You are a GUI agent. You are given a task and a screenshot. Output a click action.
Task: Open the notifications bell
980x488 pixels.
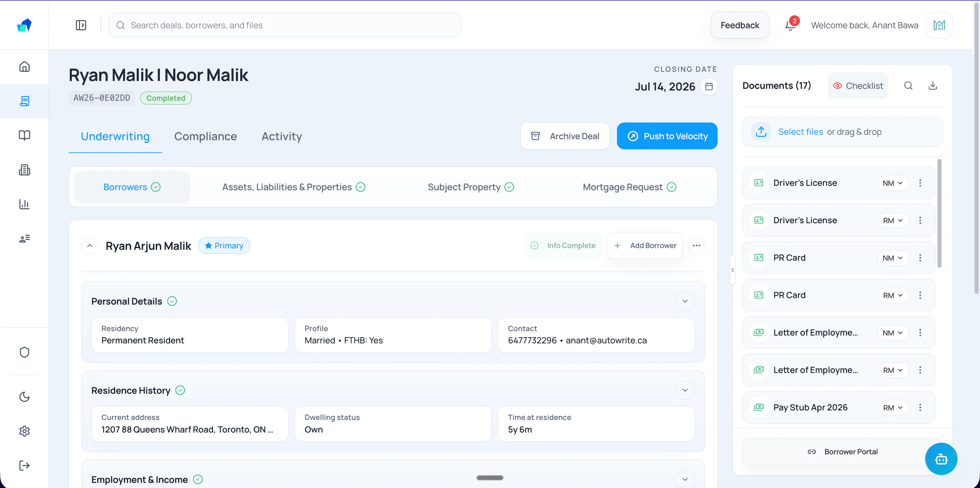coord(790,25)
